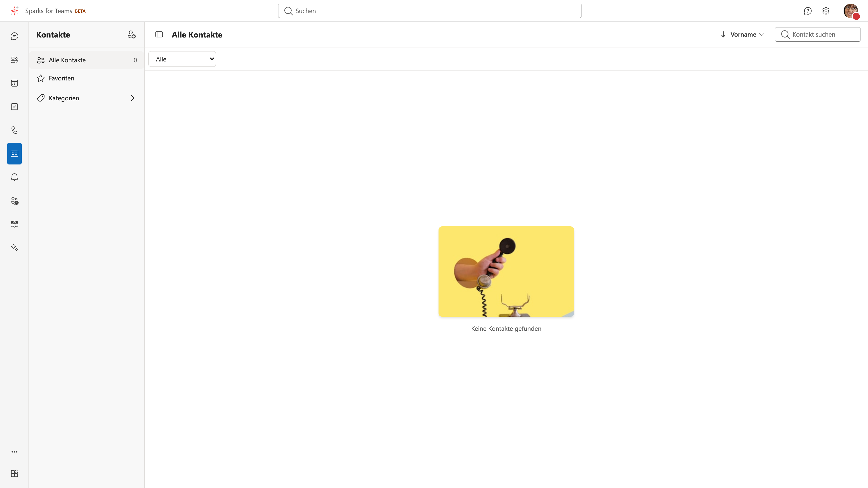Image resolution: width=868 pixels, height=488 pixels.
Task: Click the Kontakt suchen field
Action: 817,34
